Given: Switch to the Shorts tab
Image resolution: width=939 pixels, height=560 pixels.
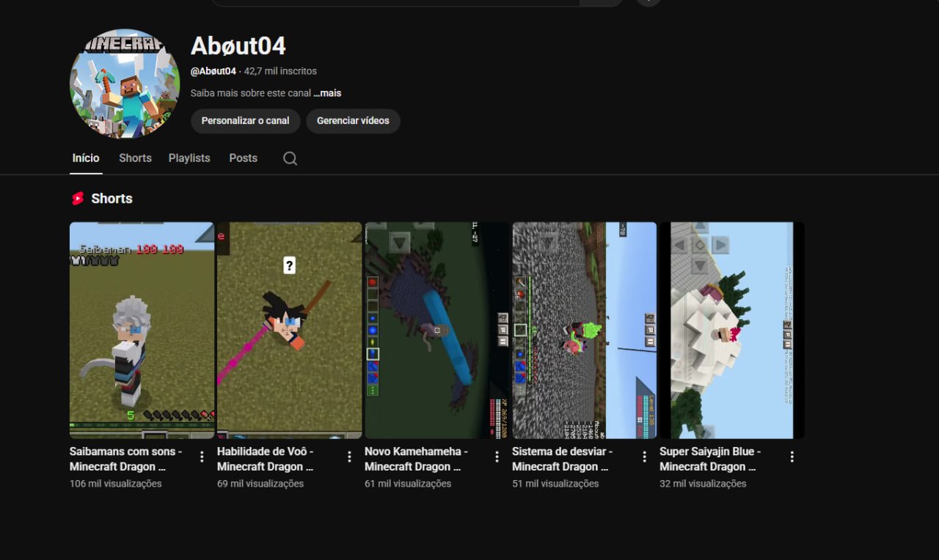Looking at the screenshot, I should tap(135, 158).
